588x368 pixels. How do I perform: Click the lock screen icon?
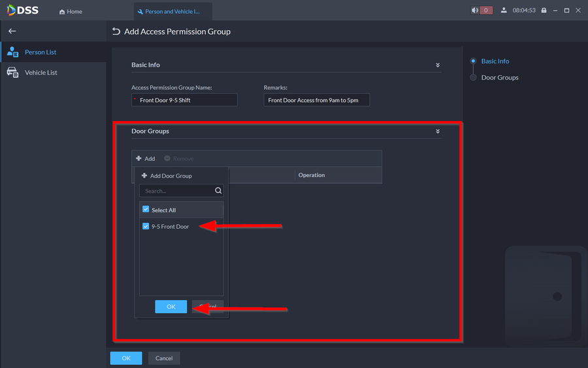(526, 10)
